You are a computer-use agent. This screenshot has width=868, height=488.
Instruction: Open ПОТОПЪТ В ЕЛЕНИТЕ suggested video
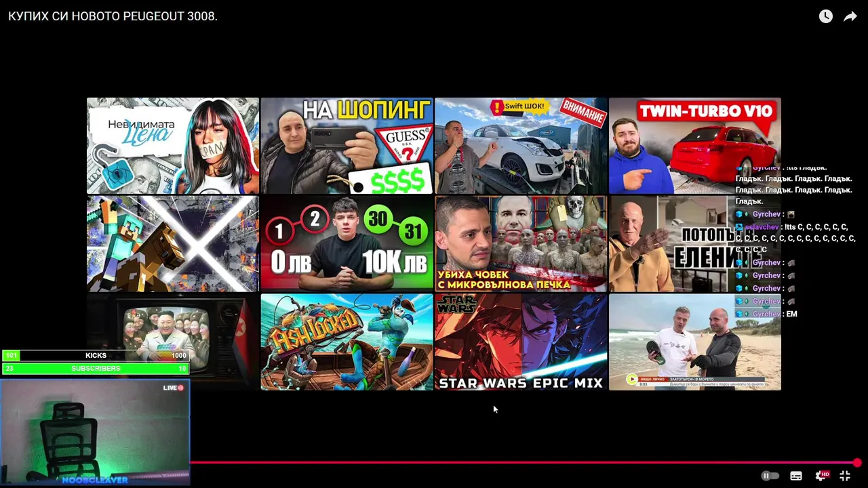pos(695,244)
